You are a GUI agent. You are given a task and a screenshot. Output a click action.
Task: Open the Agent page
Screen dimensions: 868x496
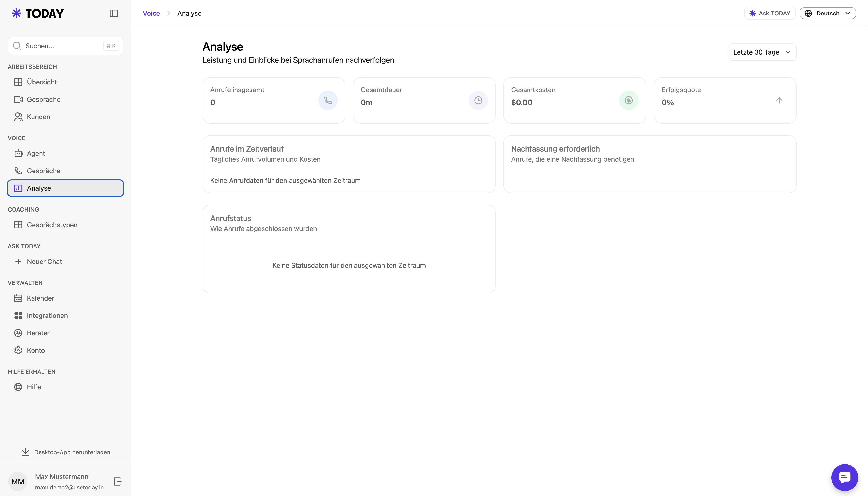point(65,154)
